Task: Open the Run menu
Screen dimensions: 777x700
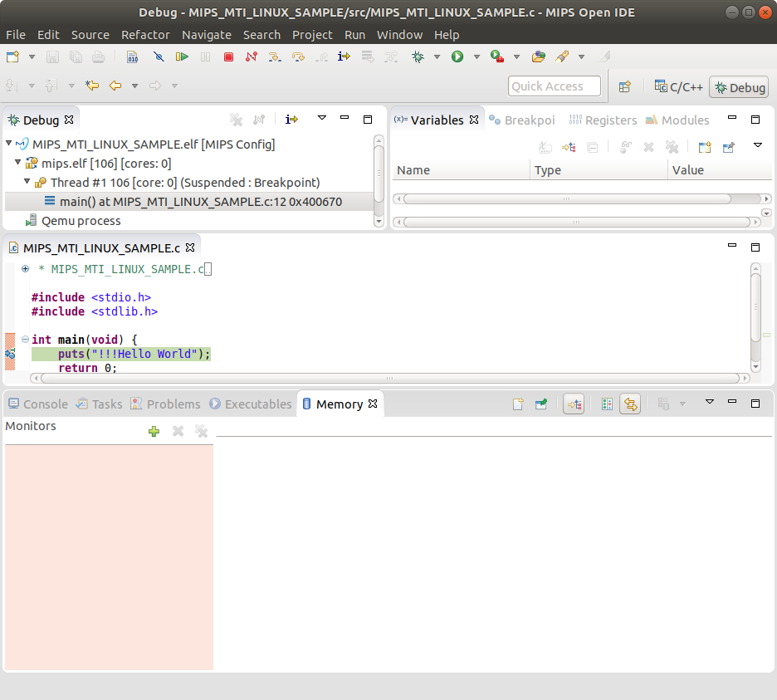Action: (x=354, y=35)
